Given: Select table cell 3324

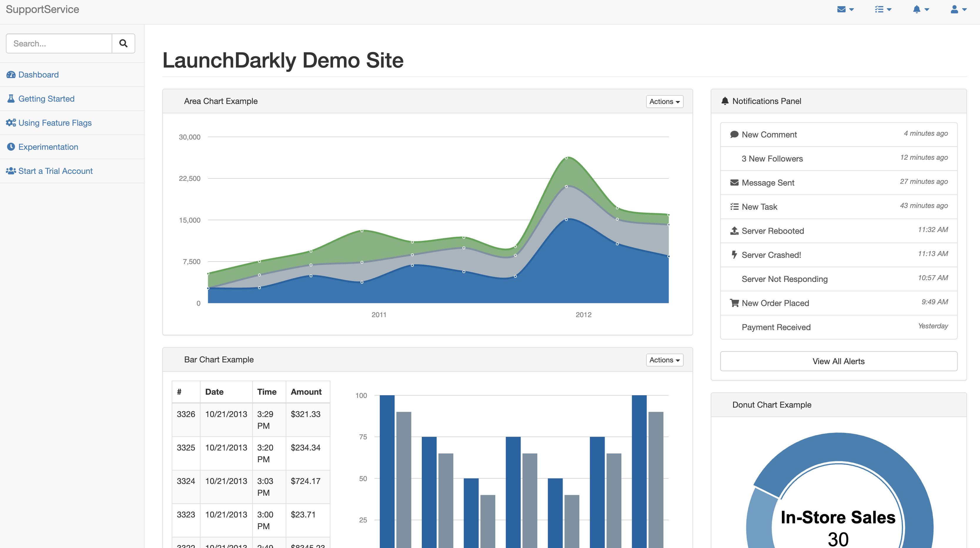Looking at the screenshot, I should [x=186, y=487].
